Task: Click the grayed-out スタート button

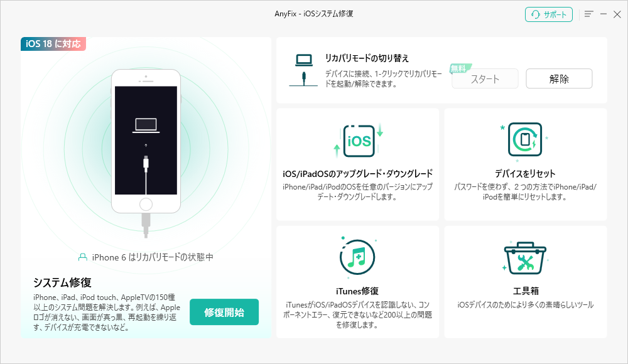Action: 484,78
